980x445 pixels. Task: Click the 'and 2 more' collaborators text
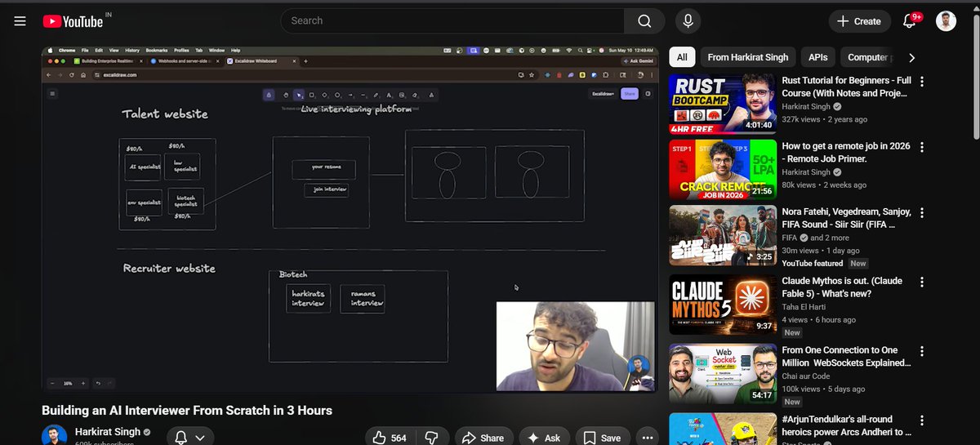click(x=828, y=238)
